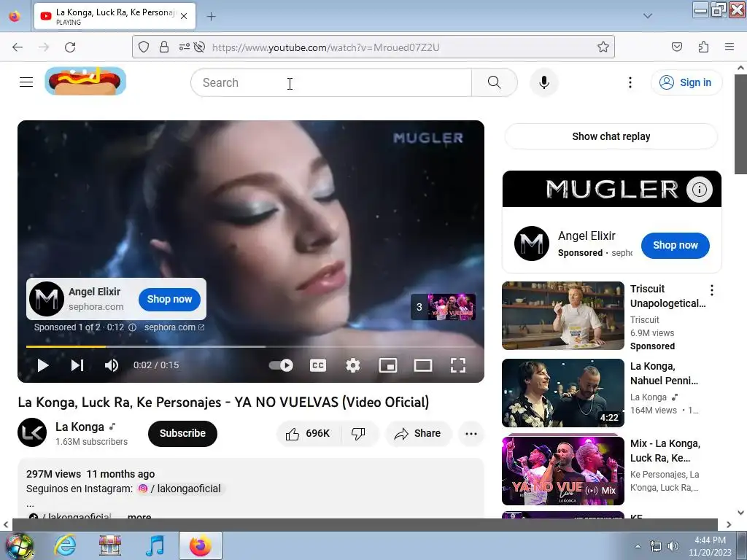Viewport: 747px width, 560px height.
Task: Open La Konga, Nahuel Penni video thumbnail
Action: (563, 393)
